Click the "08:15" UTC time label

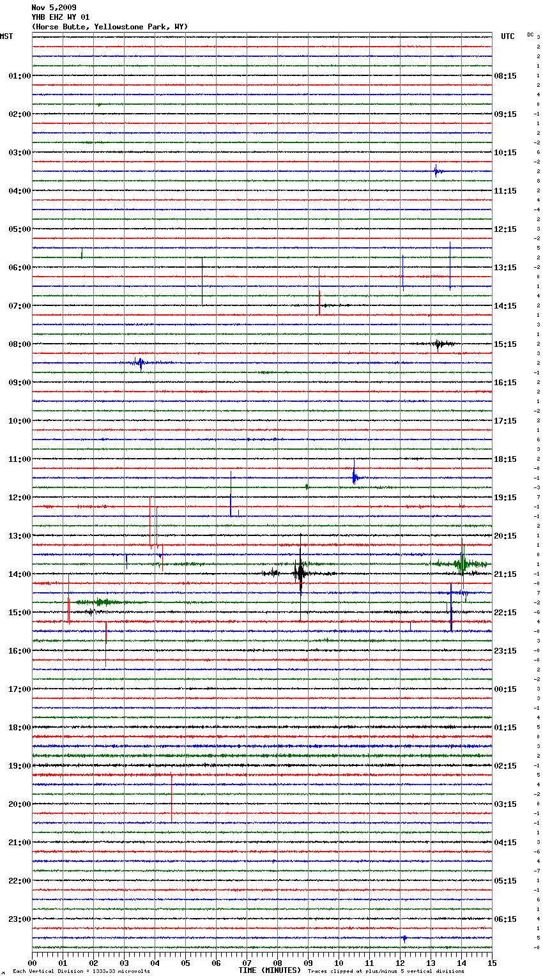coord(505,76)
